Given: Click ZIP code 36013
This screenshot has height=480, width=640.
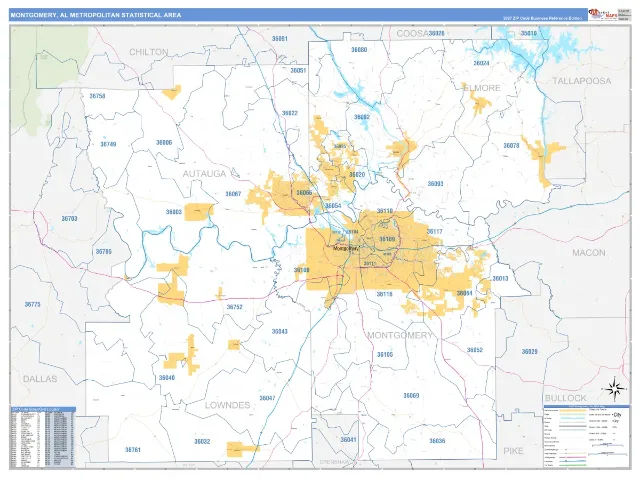Looking at the screenshot, I should pos(500,279).
